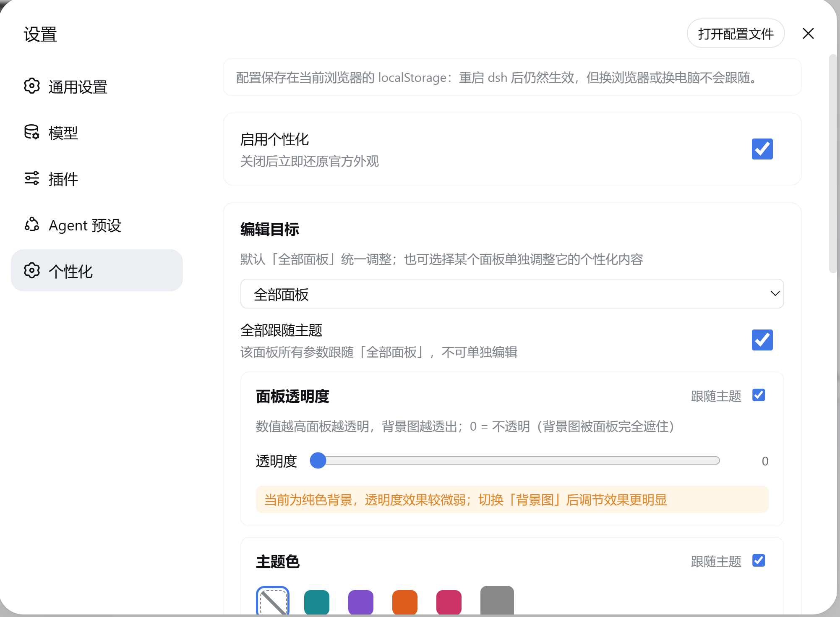Viewport: 840px width, 617px height.
Task: Choose the orange theme color swatch
Action: pos(405,602)
